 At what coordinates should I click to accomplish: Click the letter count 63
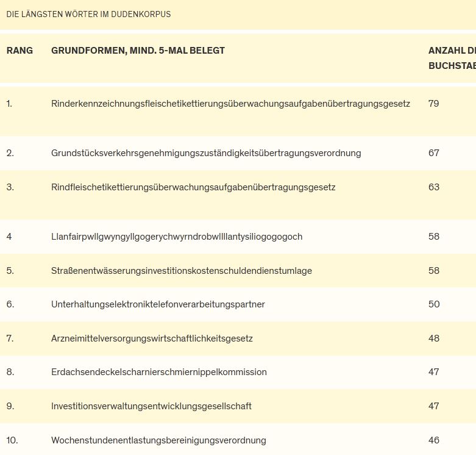click(x=434, y=187)
